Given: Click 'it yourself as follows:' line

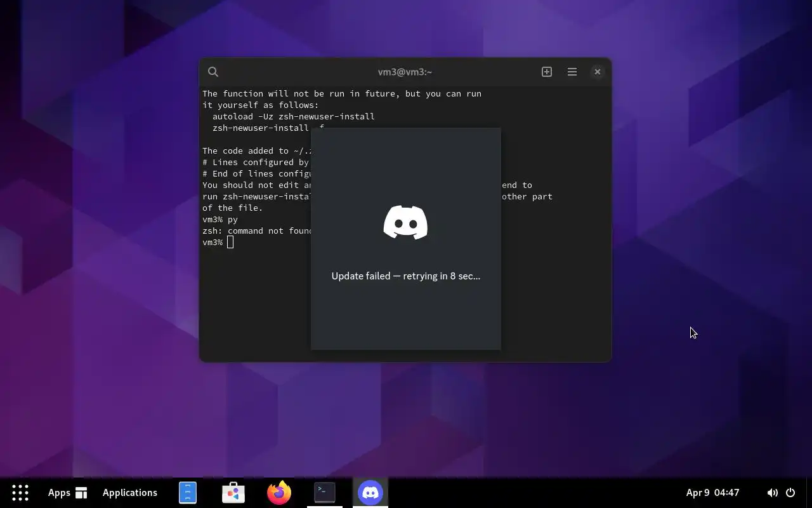Looking at the screenshot, I should [x=261, y=105].
